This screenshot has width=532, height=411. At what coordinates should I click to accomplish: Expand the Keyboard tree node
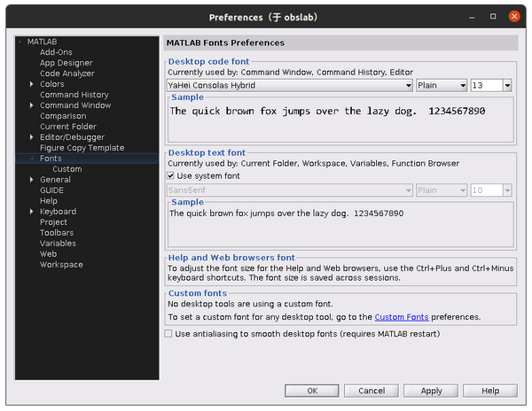coord(32,212)
